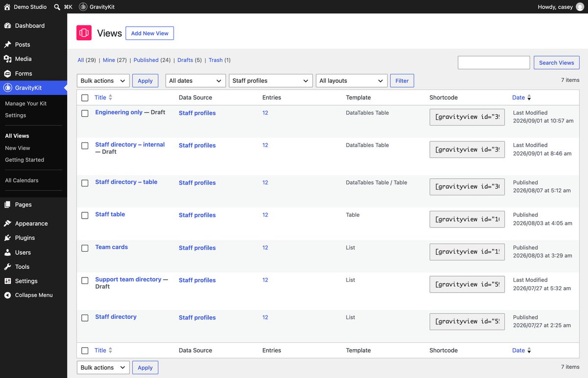The height and width of the screenshot is (378, 588).
Task: Click the Media icon in sidebar
Action: tap(7, 59)
